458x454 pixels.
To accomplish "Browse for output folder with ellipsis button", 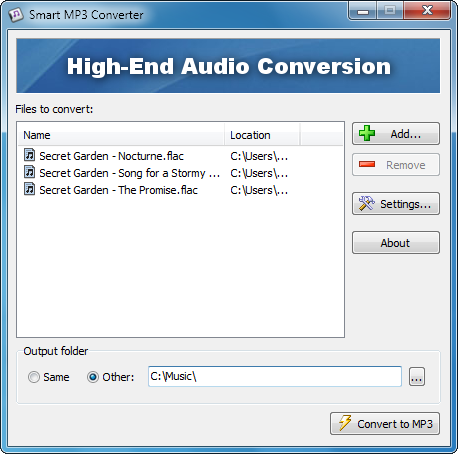I will pos(417,377).
